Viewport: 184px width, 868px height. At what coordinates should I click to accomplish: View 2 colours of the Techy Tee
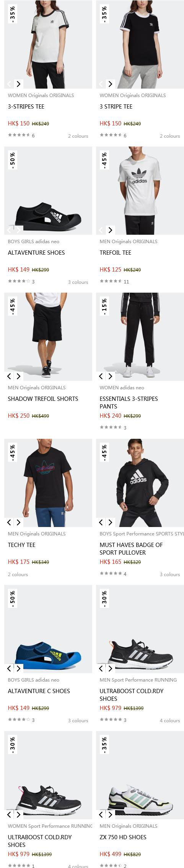tap(18, 574)
